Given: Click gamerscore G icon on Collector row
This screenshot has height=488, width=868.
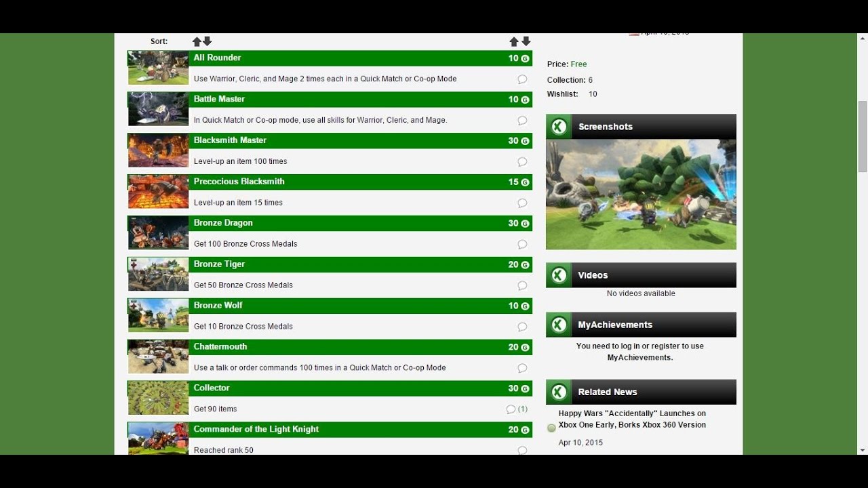Looking at the screenshot, I should (525, 389).
